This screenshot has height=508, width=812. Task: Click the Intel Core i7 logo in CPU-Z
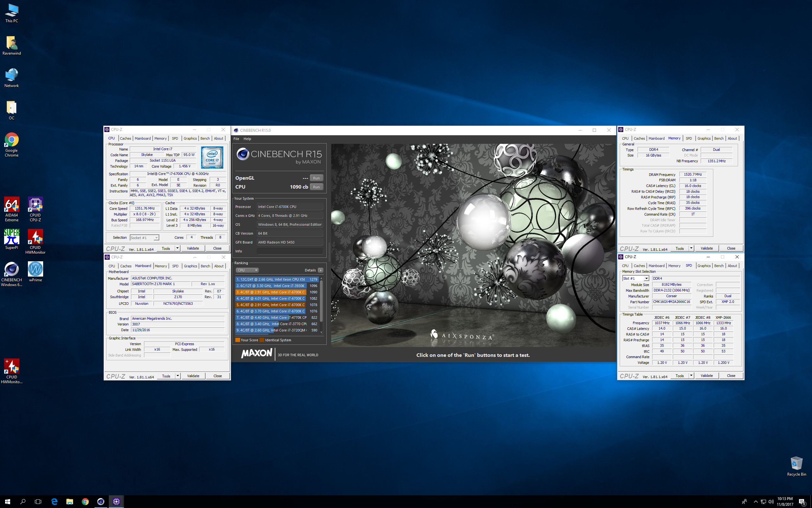[212, 157]
